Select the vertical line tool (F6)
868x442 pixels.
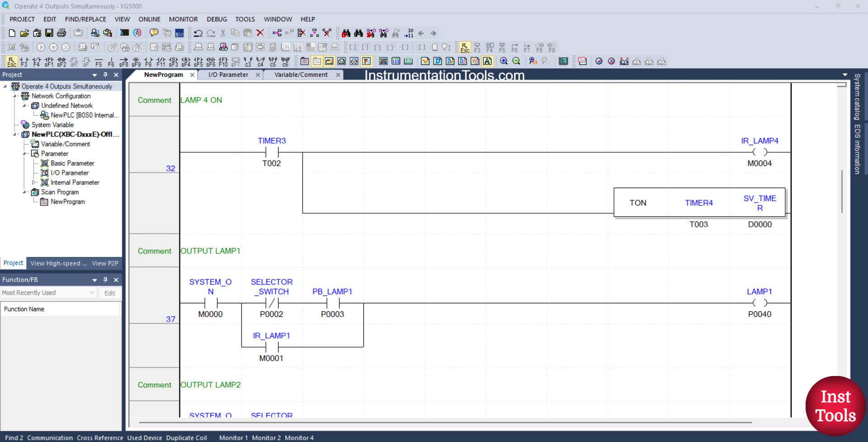(111, 61)
